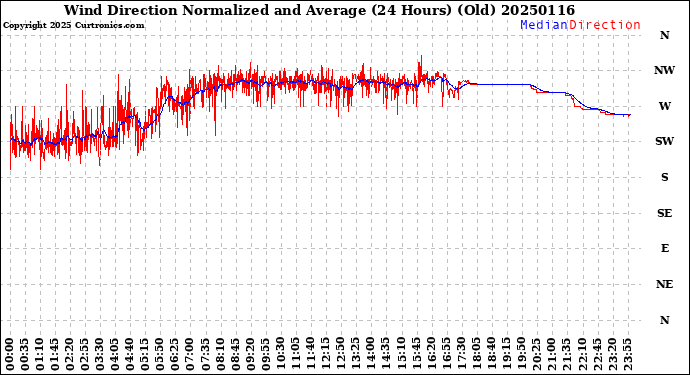Viewport: 690px width, 375px height.
Task: Click the '05:50' time axis label
Action: tap(159, 354)
